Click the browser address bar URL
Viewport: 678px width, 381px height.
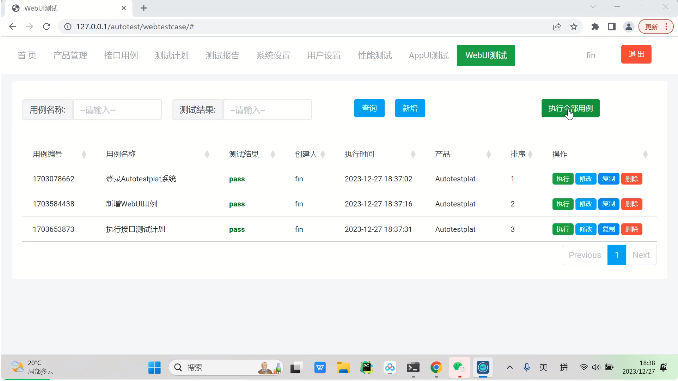coord(135,27)
